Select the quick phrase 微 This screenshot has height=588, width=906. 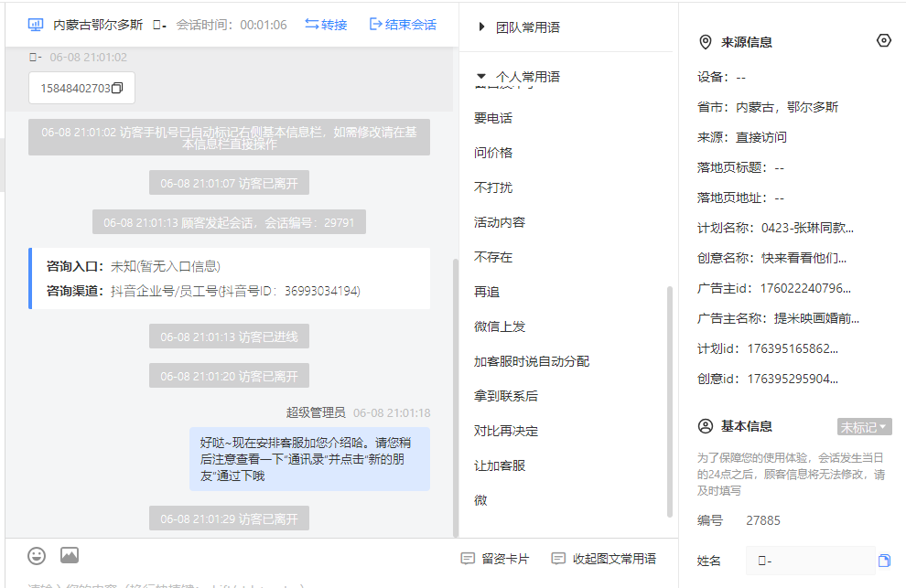pyautogui.click(x=480, y=500)
